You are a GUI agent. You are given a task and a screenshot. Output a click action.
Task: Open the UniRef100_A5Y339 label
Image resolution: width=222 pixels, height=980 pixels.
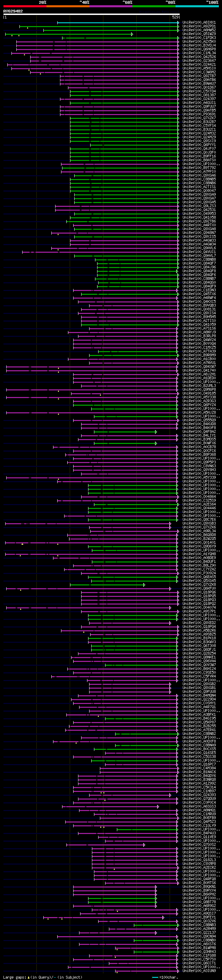click(x=199, y=478)
